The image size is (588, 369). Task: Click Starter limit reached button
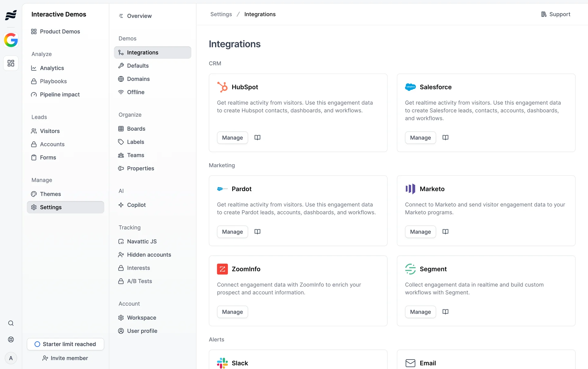pos(65,344)
